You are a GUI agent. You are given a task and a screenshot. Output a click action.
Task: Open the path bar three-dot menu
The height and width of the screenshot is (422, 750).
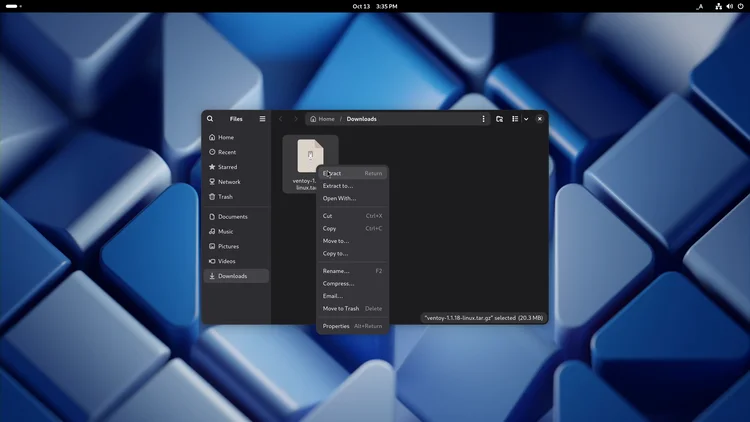pyautogui.click(x=483, y=119)
